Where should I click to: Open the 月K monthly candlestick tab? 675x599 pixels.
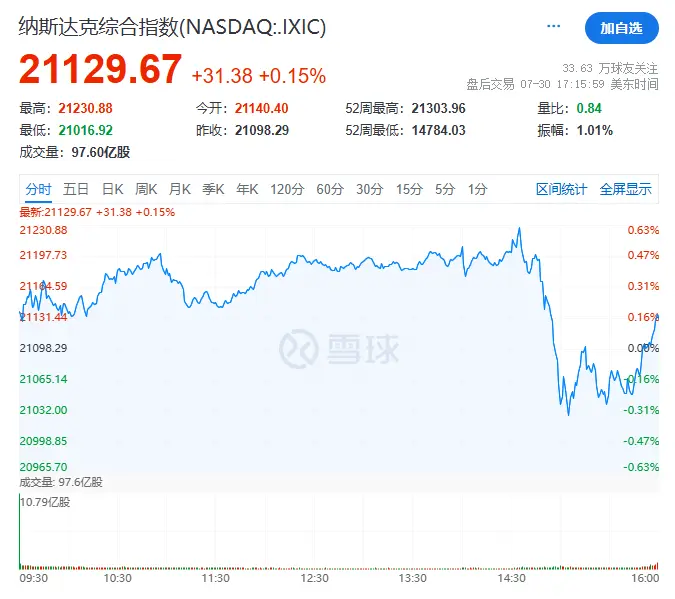pyautogui.click(x=180, y=189)
